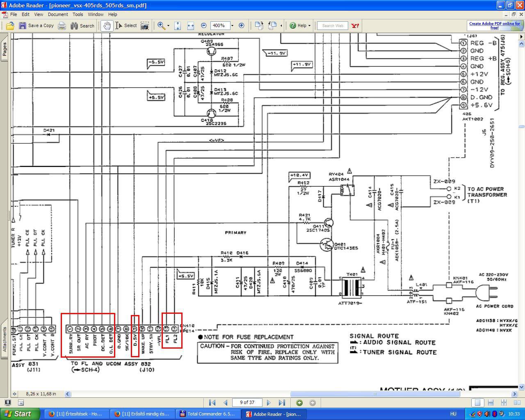
Task: Click the Windows Start button
Action: pyautogui.click(x=19, y=414)
